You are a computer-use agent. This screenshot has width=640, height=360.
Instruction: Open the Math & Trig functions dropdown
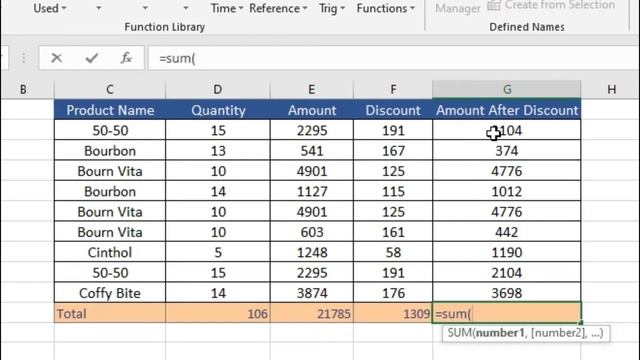(x=332, y=8)
